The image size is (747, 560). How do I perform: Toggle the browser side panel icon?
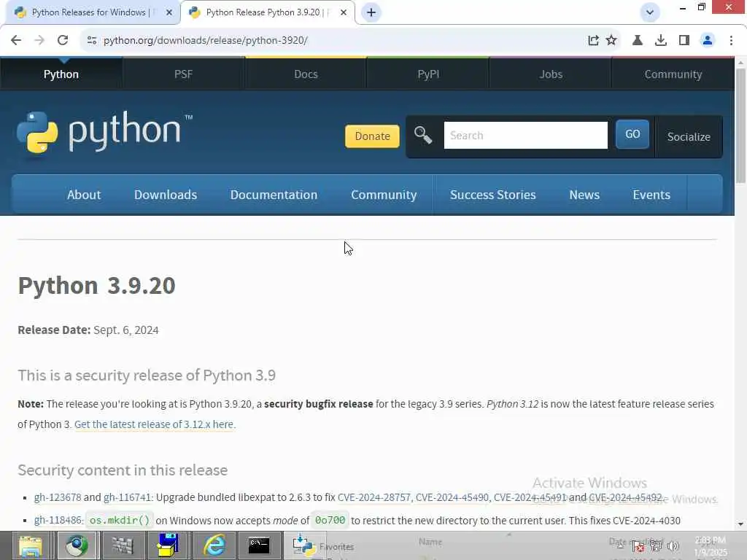(684, 41)
